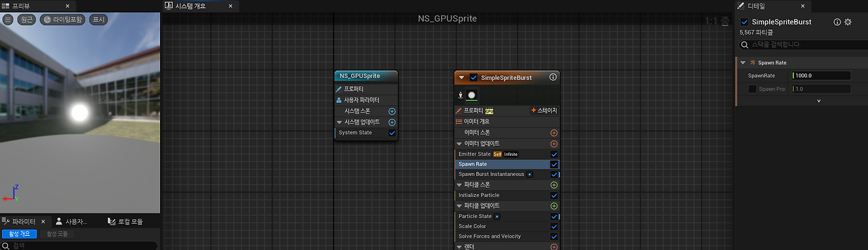
Task: Open the 원근 perspective view menu
Action: click(26, 20)
